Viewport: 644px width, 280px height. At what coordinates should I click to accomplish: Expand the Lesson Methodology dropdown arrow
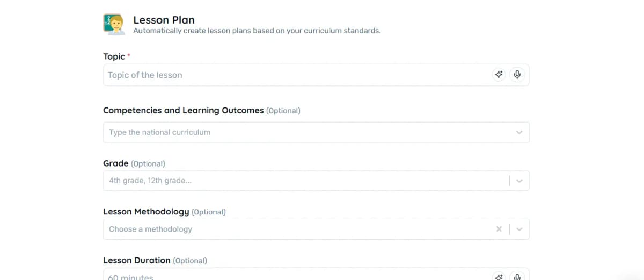519,229
